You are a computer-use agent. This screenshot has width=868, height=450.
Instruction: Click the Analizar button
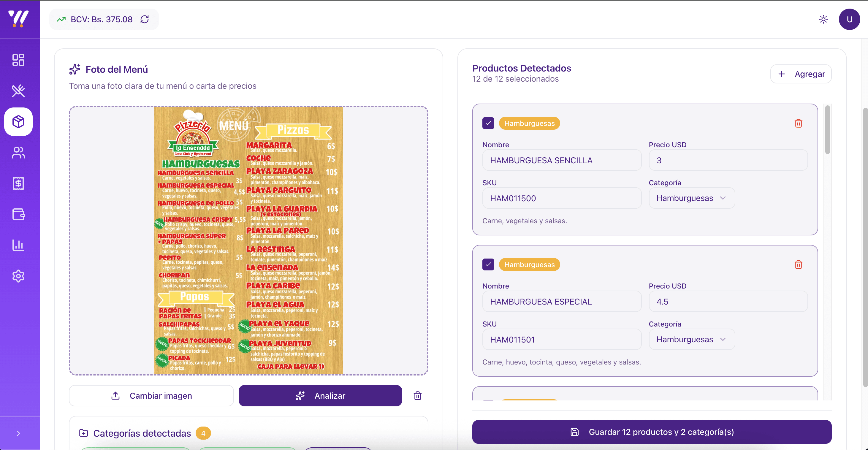coord(320,396)
